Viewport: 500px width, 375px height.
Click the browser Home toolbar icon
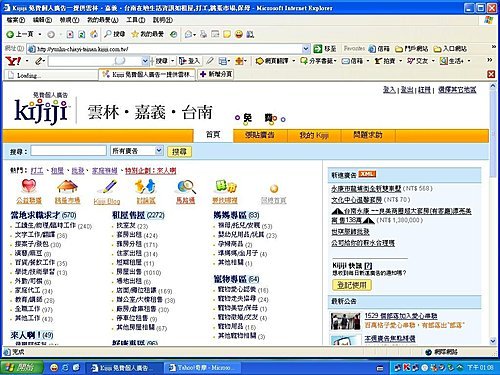click(94, 34)
